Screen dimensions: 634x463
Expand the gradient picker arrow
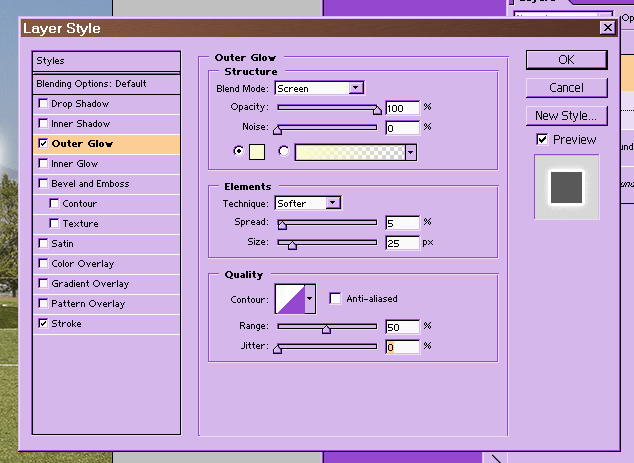410,152
